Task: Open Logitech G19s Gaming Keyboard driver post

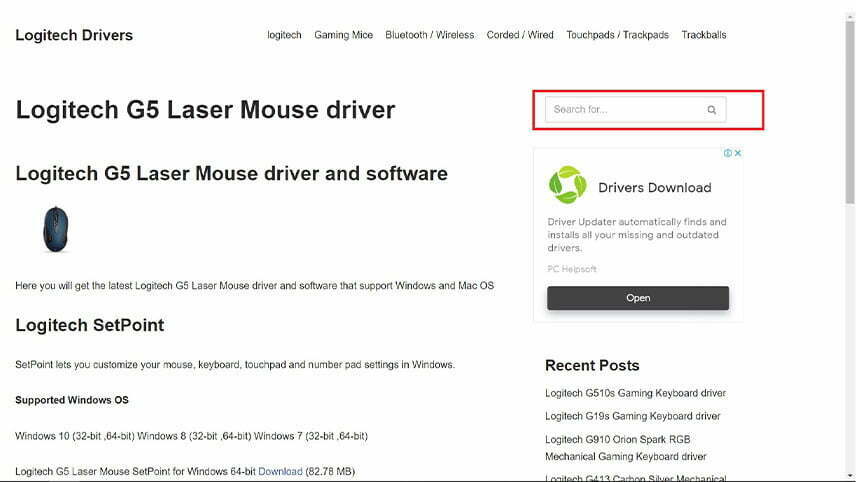Action: [633, 416]
